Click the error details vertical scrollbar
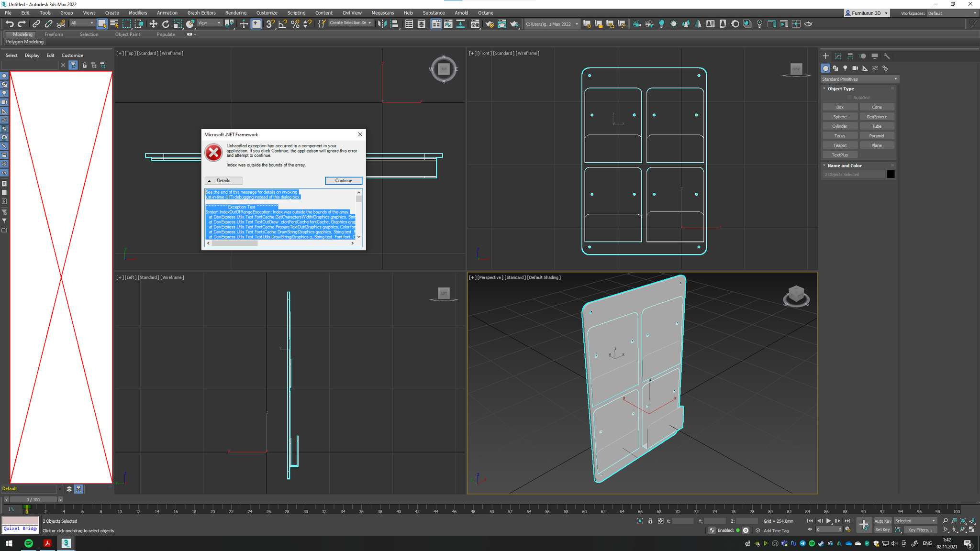The height and width of the screenshot is (551, 980). [359, 215]
